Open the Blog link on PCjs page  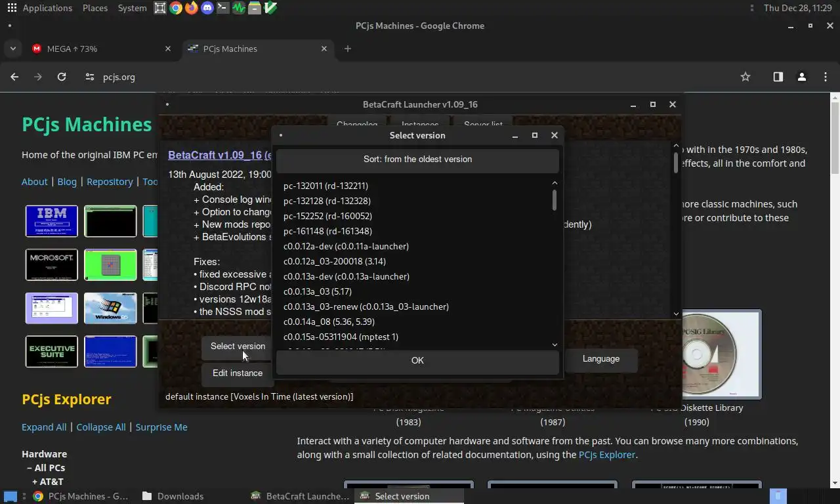coord(67,182)
